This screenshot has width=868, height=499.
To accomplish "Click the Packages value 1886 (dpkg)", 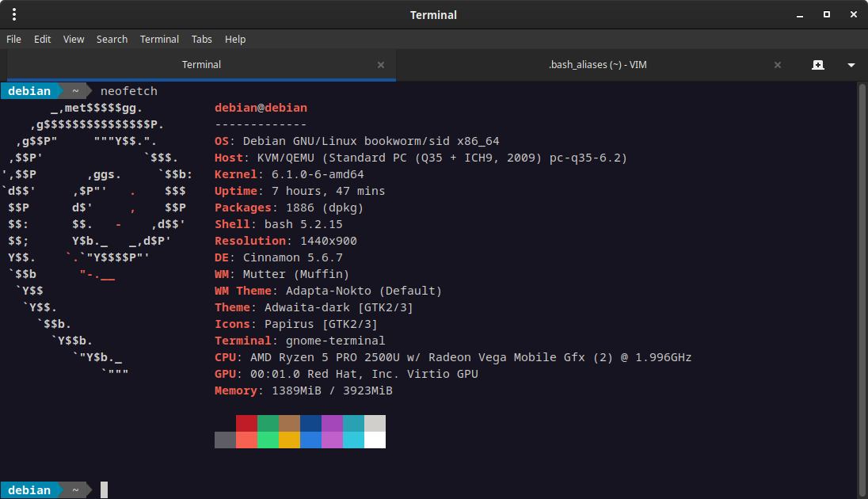I will (x=325, y=208).
